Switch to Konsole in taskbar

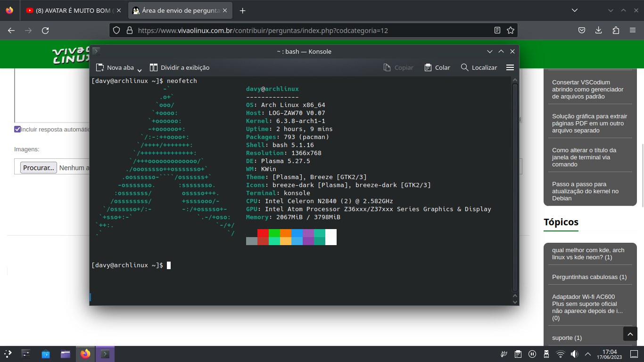pos(105,354)
